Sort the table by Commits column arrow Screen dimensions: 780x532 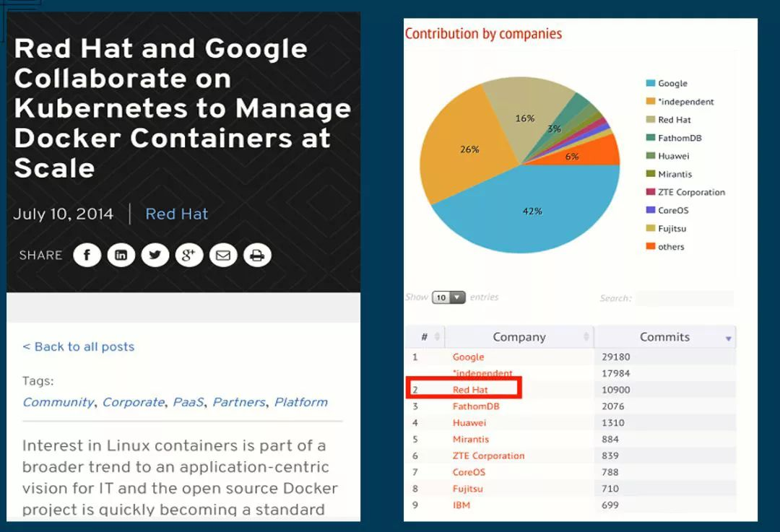[x=729, y=338]
